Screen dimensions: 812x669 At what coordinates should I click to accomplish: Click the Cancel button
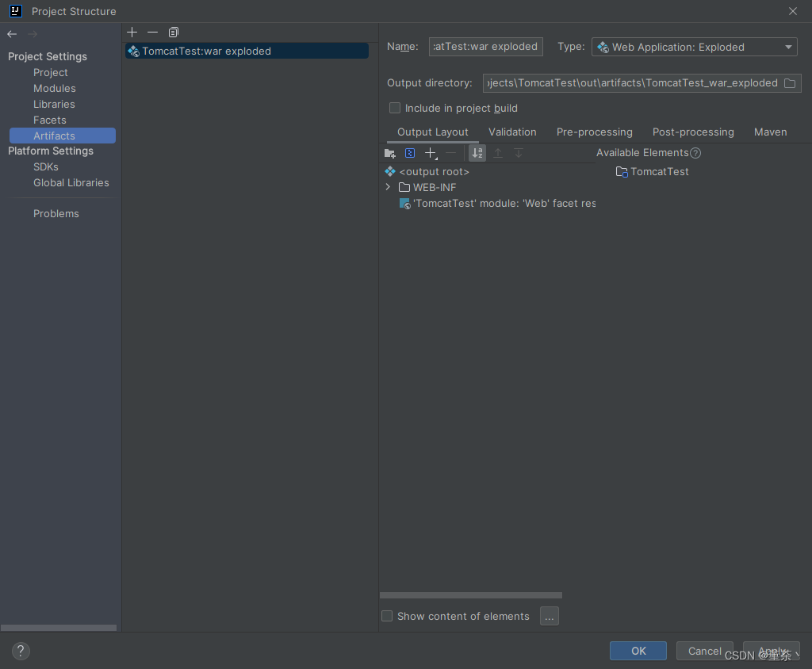704,651
